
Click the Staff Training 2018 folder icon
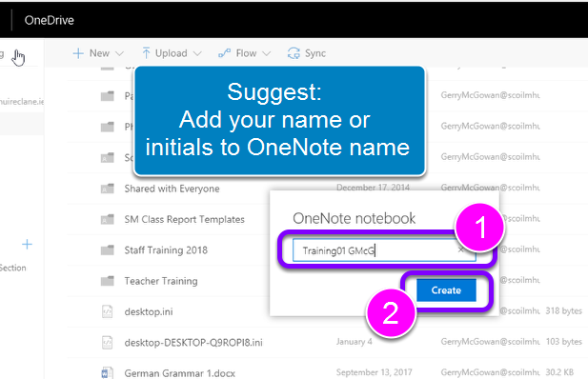(108, 249)
